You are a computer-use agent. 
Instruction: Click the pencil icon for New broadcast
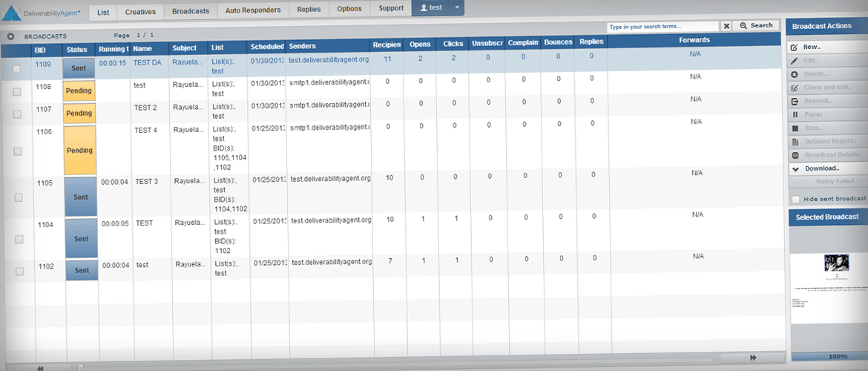point(795,47)
